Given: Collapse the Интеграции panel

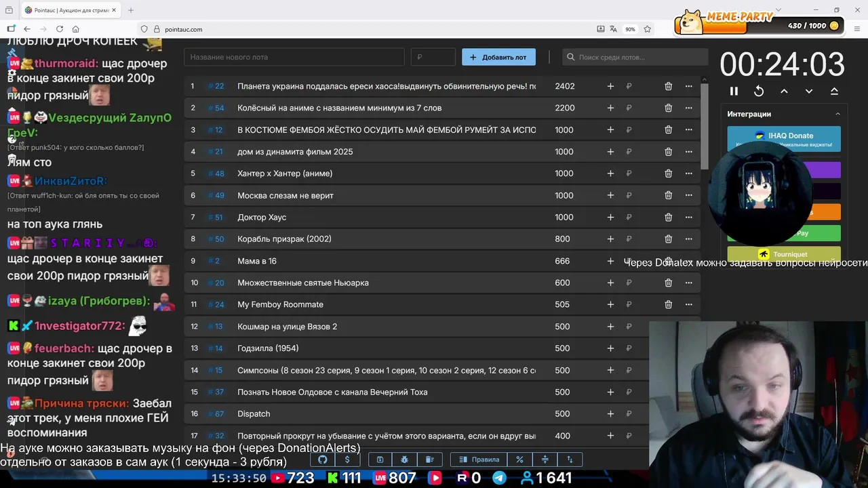Looking at the screenshot, I should (837, 114).
